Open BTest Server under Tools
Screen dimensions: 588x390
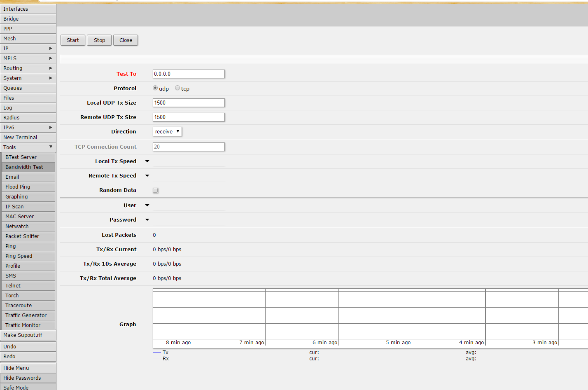pyautogui.click(x=28, y=157)
